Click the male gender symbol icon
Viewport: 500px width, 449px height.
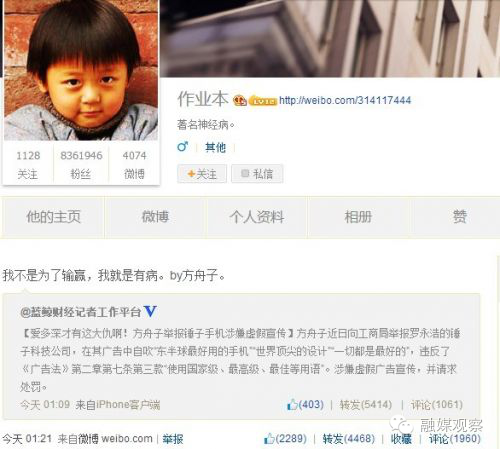183,146
